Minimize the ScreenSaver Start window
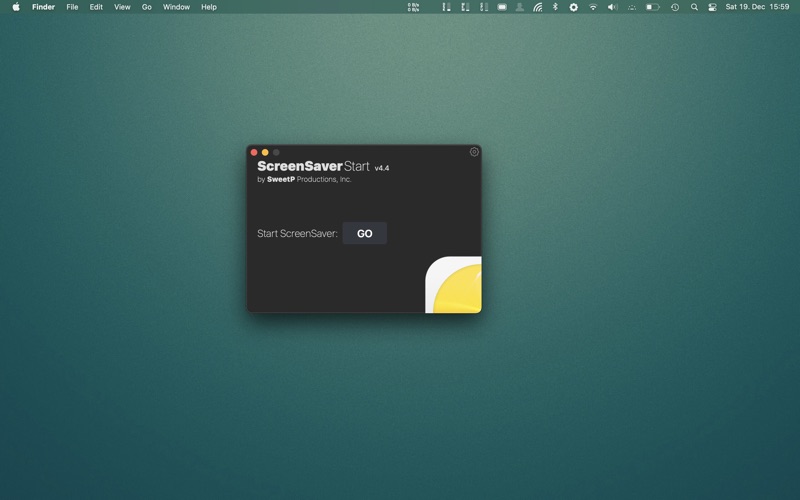This screenshot has width=800, height=500. pyautogui.click(x=265, y=152)
